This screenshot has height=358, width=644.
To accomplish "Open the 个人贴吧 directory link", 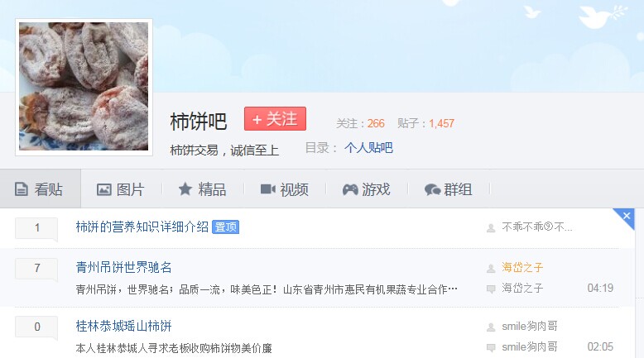I will click(x=368, y=148).
